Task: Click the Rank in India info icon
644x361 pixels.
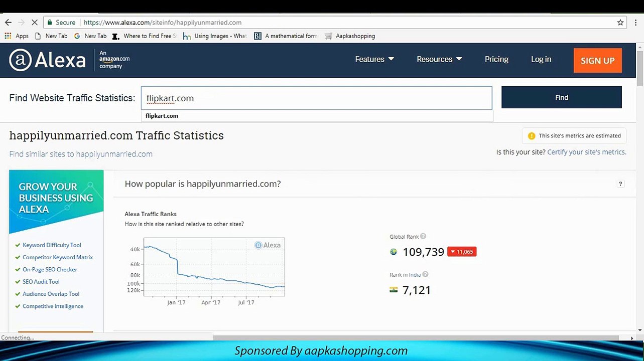Action: (x=425, y=274)
